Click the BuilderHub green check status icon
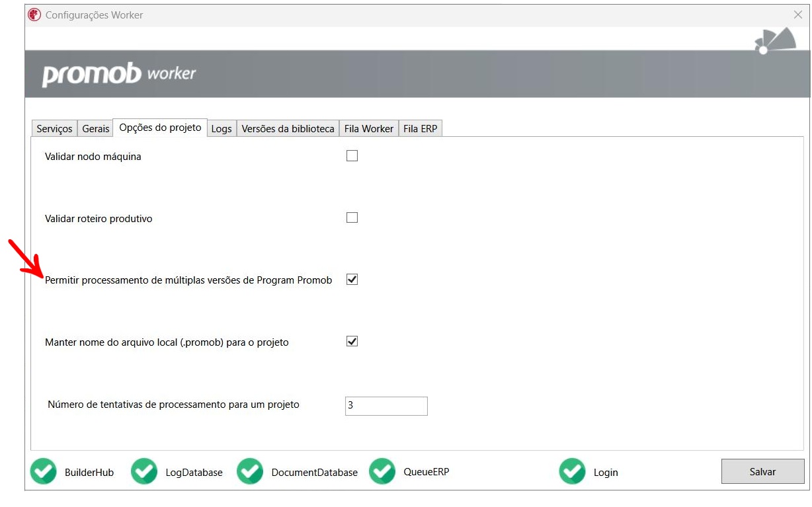 44,471
